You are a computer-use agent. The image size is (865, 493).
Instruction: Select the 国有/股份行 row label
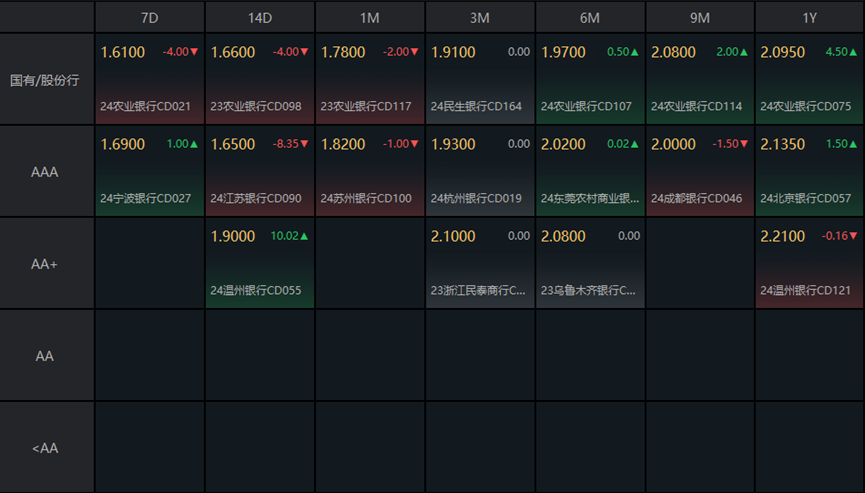pos(45,80)
